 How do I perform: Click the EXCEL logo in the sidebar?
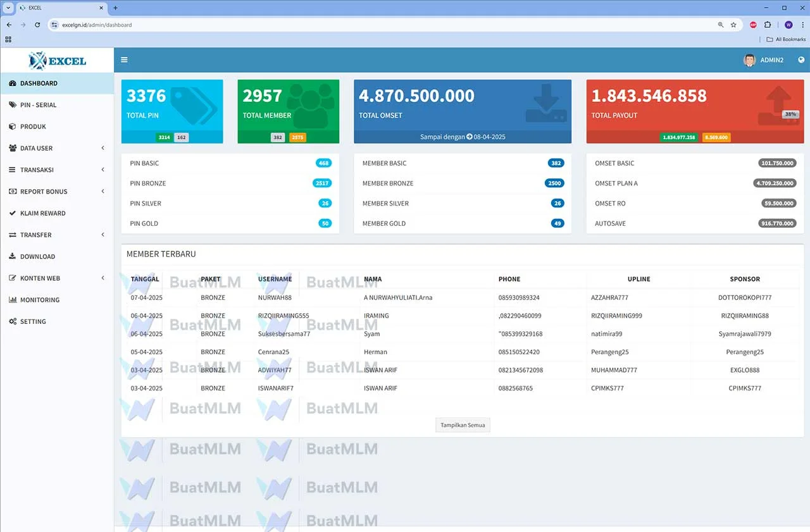(56, 59)
